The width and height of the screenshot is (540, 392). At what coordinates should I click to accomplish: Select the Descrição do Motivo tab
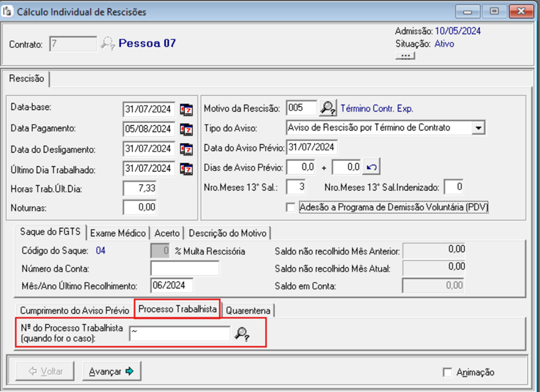click(227, 233)
